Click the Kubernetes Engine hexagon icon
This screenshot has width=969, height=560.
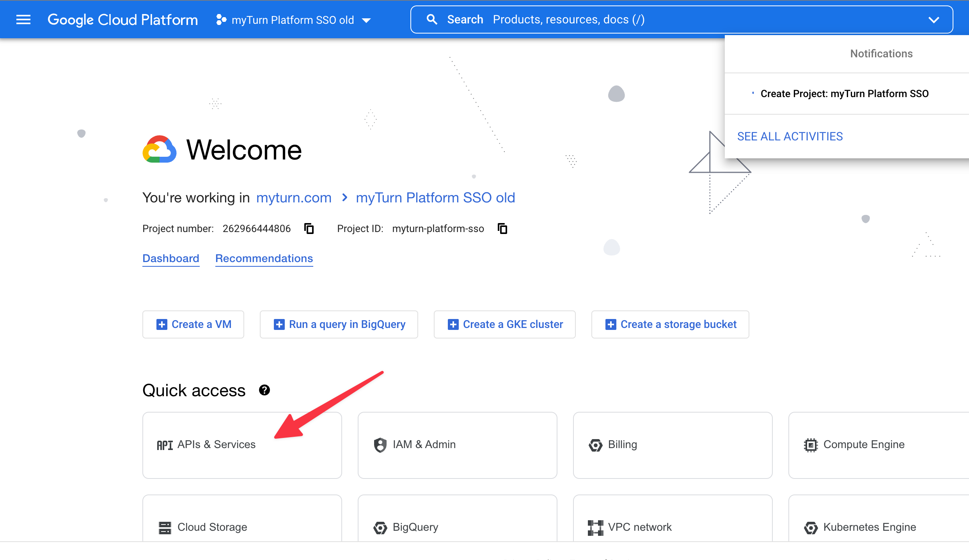coord(811,528)
